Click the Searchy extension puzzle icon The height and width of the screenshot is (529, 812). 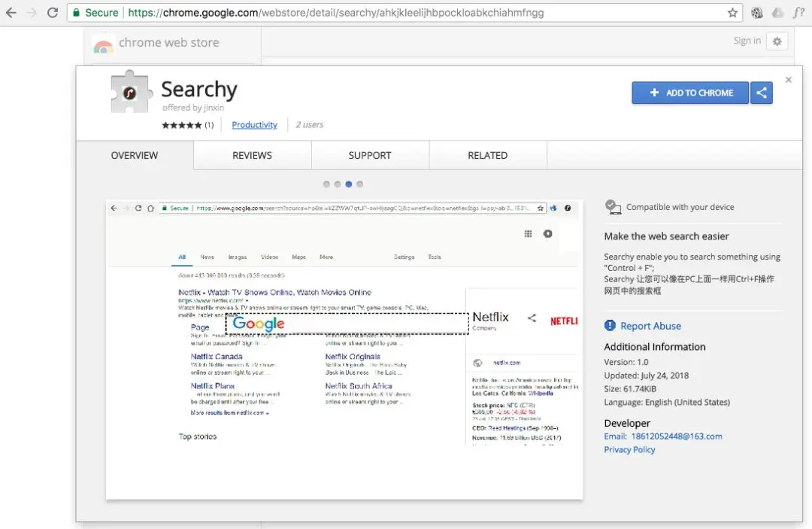132,92
